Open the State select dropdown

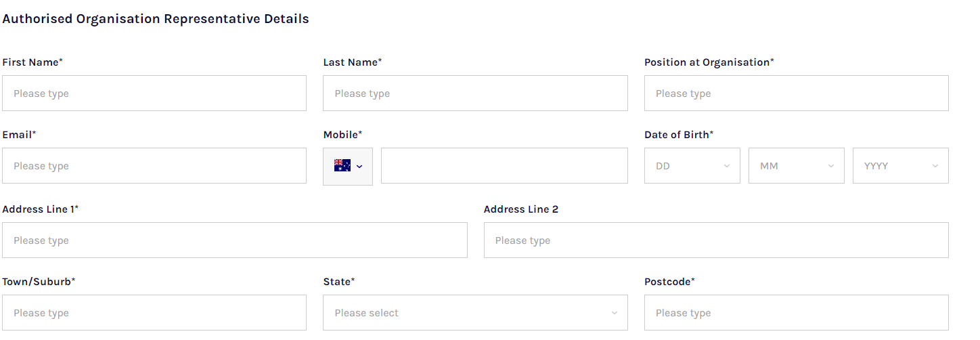[475, 313]
